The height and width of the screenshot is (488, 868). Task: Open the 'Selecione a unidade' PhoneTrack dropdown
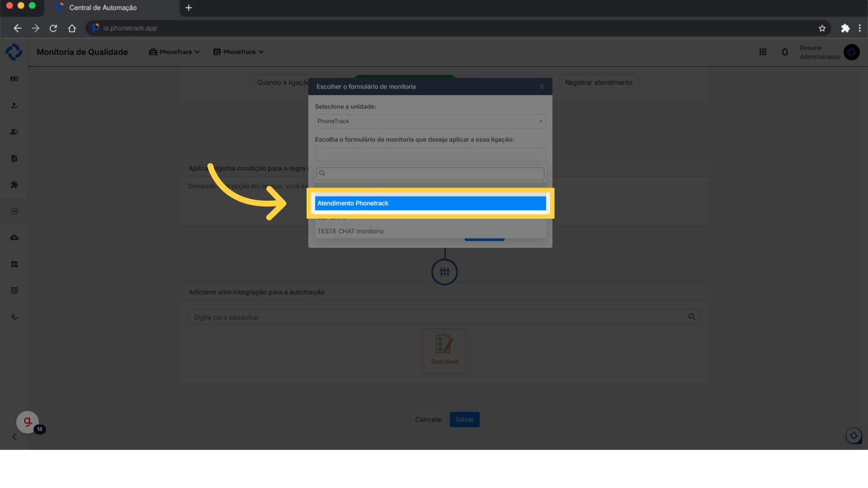430,121
